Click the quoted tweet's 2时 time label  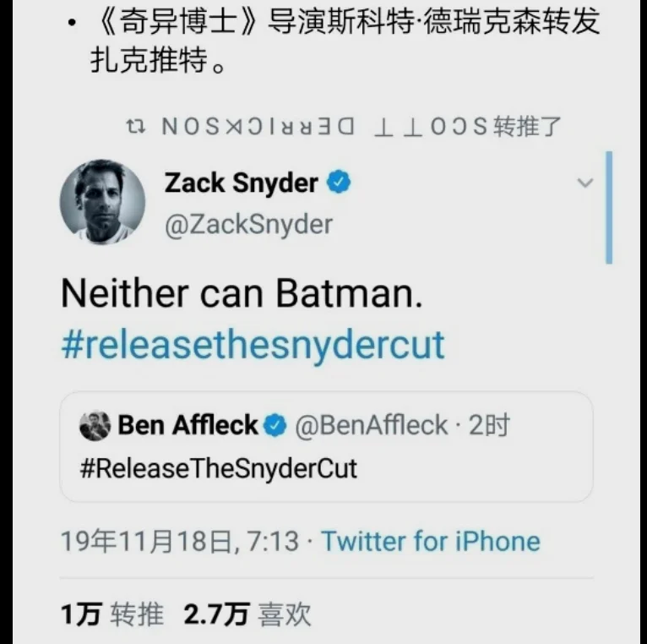[x=489, y=426]
